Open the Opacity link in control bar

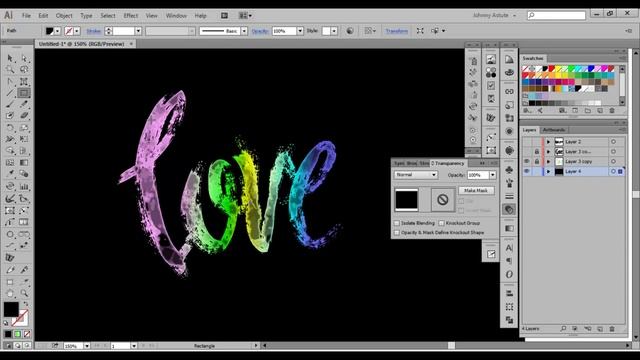click(260, 31)
